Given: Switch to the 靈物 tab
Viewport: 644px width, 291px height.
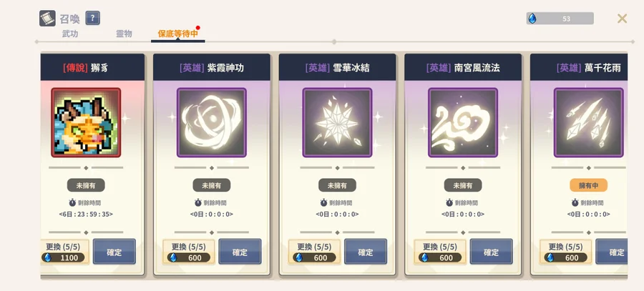Looking at the screenshot, I should 124,34.
